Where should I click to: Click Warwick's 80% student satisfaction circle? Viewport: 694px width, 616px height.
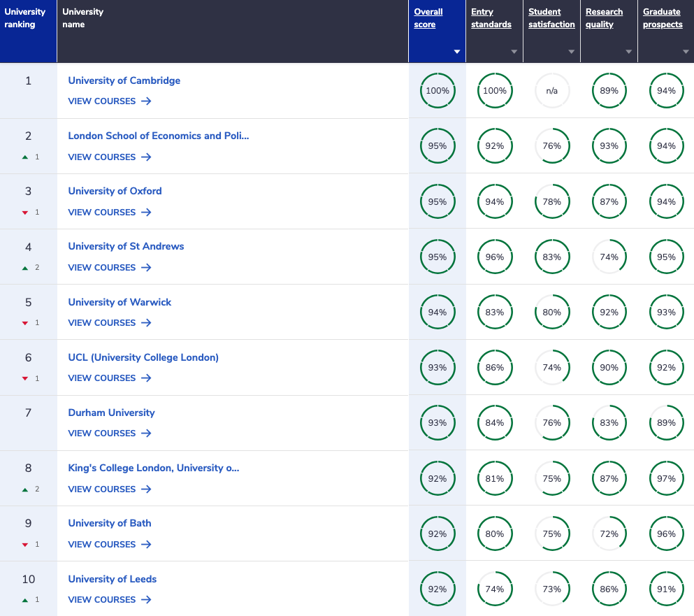(x=552, y=313)
